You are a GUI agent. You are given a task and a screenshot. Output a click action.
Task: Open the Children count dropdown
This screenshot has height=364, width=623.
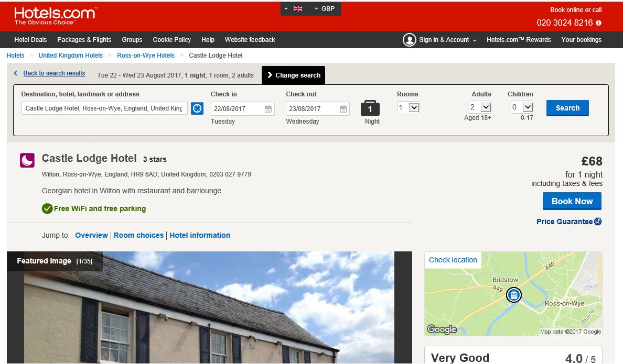click(522, 107)
